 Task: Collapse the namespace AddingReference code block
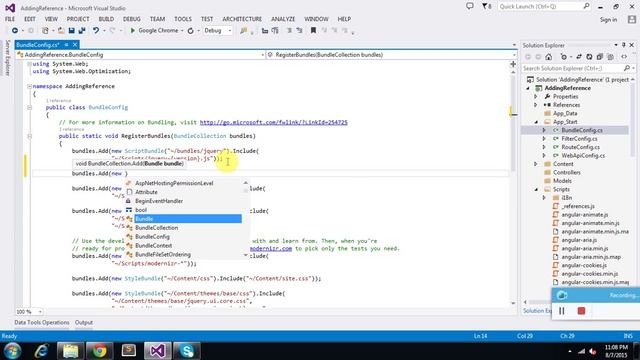click(x=29, y=87)
